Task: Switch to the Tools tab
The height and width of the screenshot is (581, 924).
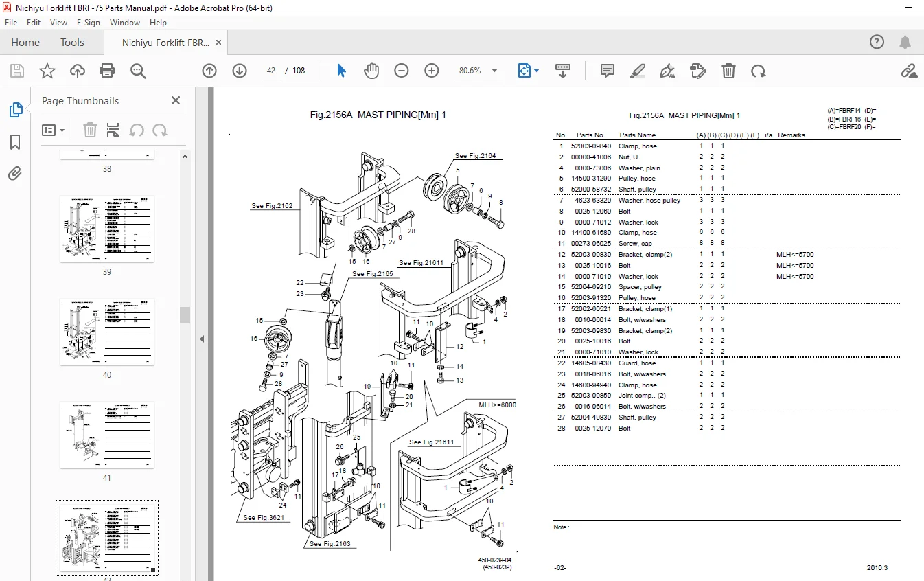Action: point(73,43)
